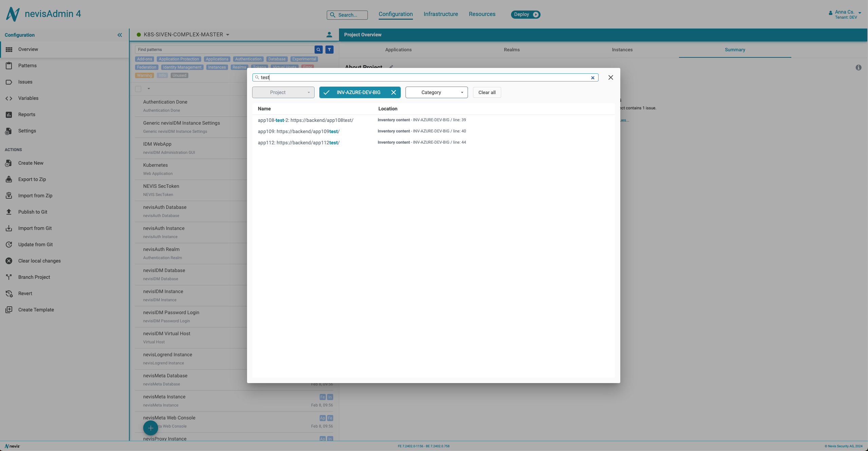Image resolution: width=868 pixels, height=451 pixels.
Task: Clear the search text with x icon
Action: (x=593, y=78)
